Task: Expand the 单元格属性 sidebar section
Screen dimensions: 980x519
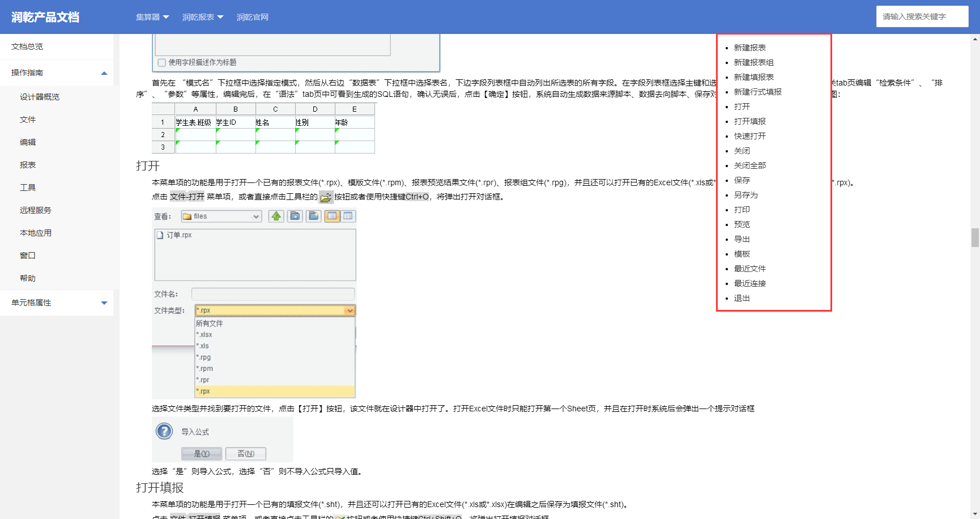Action: [x=104, y=303]
